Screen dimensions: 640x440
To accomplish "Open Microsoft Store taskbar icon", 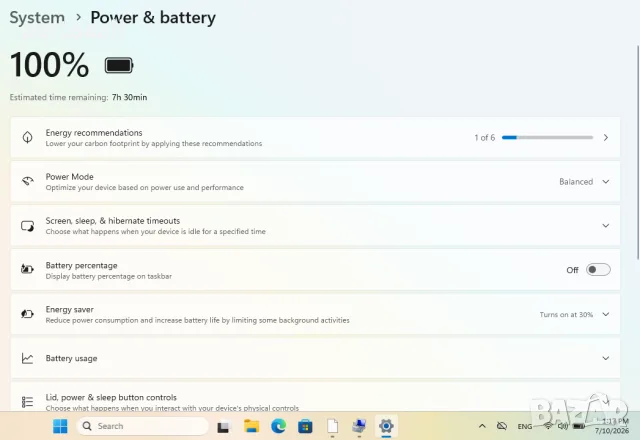I will pos(305,426).
